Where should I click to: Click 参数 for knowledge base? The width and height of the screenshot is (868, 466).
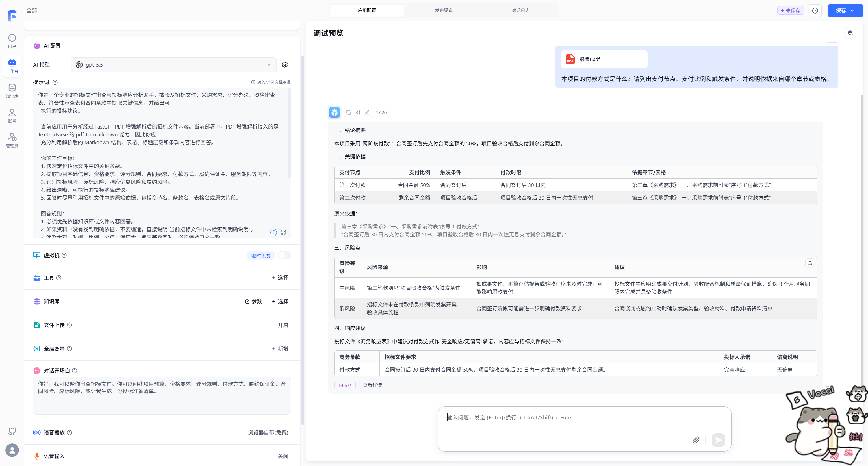tap(253, 301)
